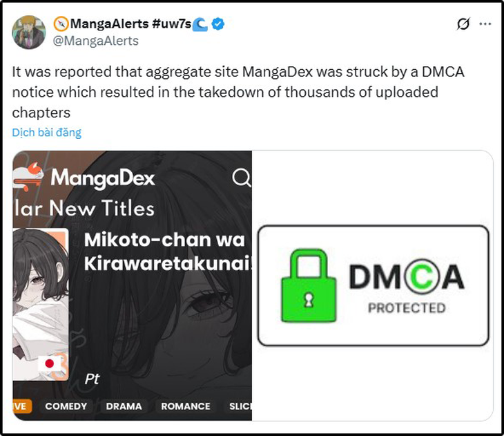Click the Japan flag icon
Image resolution: width=504 pixels, height=436 pixels.
(49, 363)
